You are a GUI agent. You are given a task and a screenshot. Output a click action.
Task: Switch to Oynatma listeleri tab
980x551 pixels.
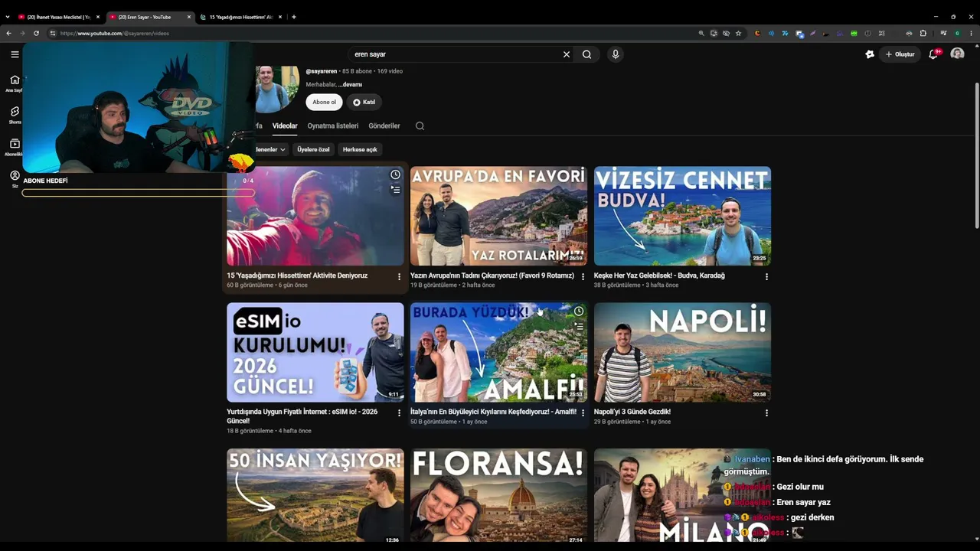point(333,126)
